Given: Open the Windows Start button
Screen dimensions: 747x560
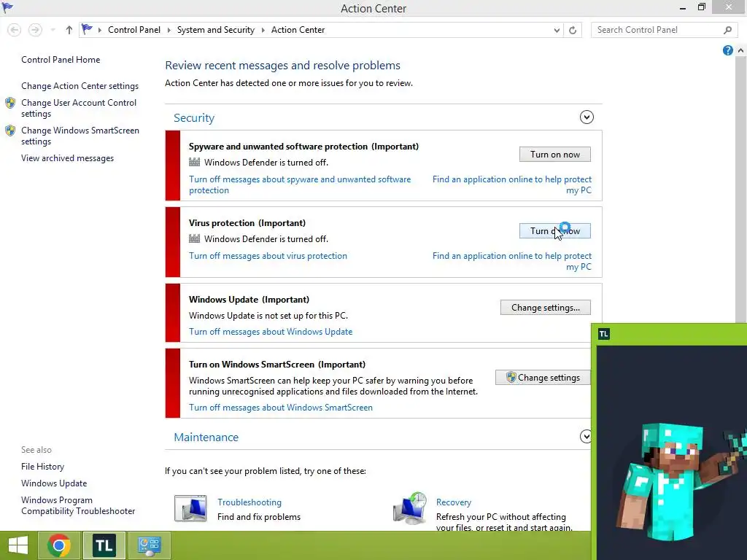Looking at the screenshot, I should (18, 545).
